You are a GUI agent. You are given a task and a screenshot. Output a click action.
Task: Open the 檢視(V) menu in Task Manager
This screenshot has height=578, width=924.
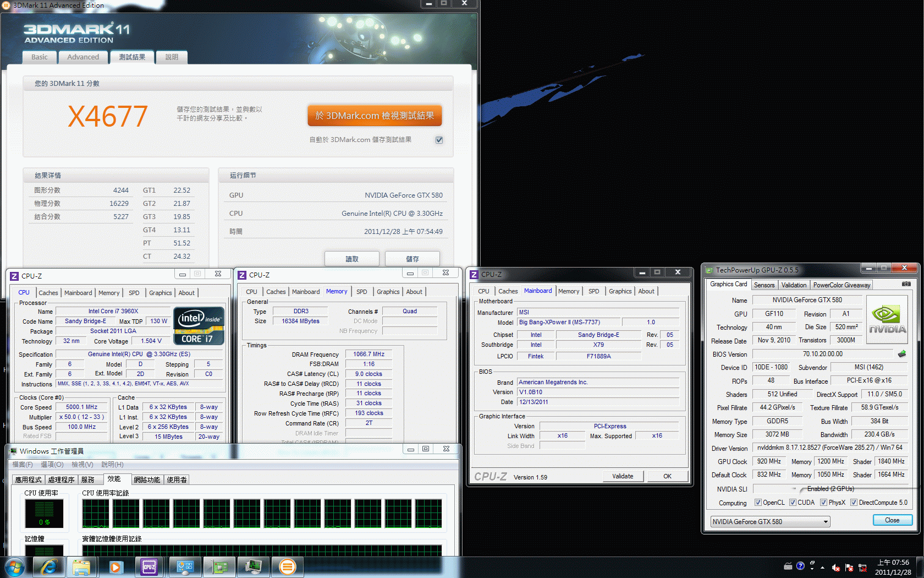82,465
